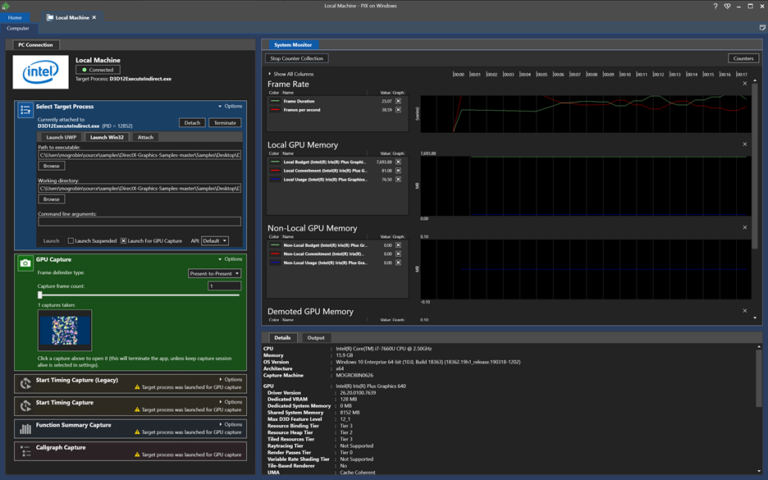Open the Present-to-Present frame delimiter dropdown
This screenshot has height=480, width=768.
[x=215, y=273]
